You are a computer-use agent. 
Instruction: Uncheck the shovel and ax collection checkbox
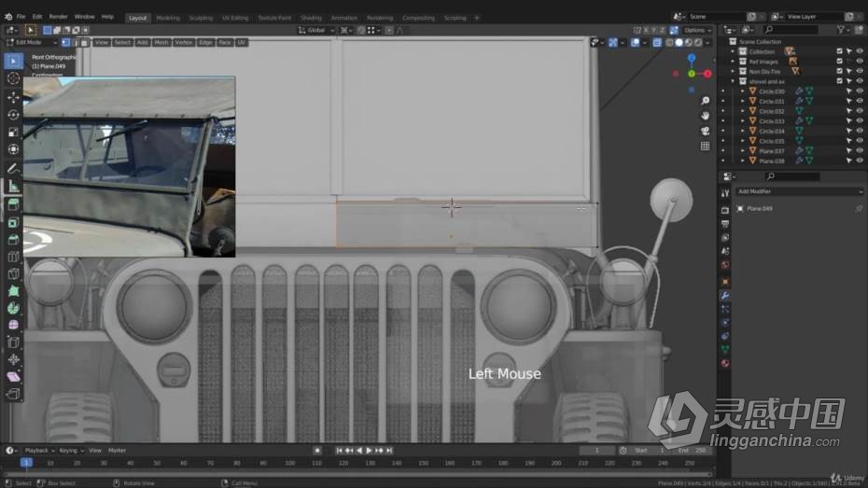(x=839, y=81)
